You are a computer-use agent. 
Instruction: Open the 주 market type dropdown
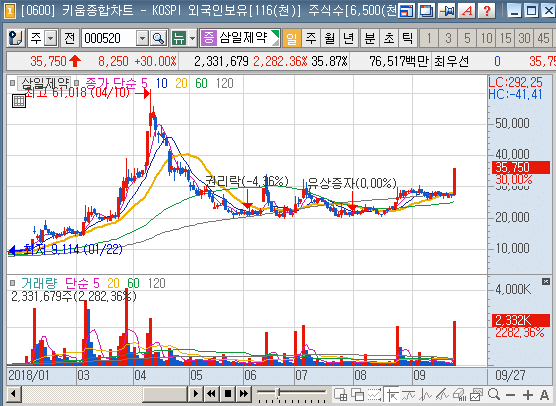pyautogui.click(x=51, y=38)
